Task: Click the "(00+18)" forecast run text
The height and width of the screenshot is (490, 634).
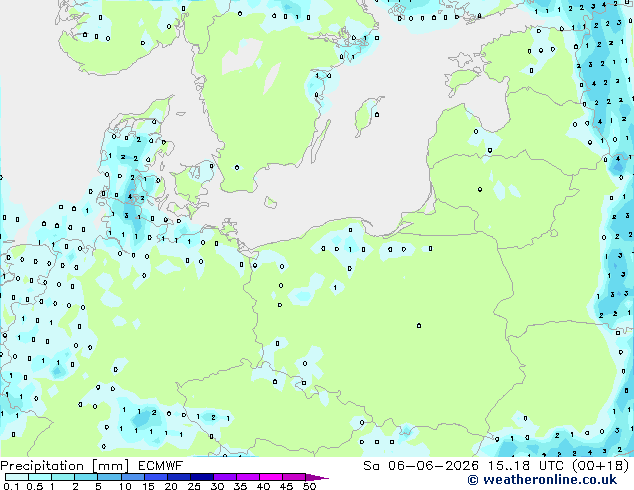Action: pyautogui.click(x=601, y=466)
